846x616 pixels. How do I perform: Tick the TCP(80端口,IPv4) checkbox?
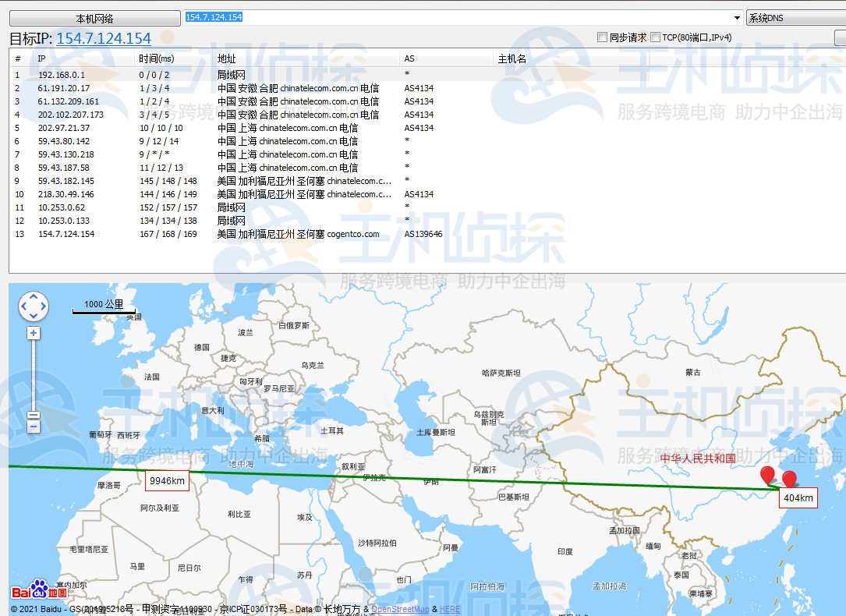coord(655,37)
